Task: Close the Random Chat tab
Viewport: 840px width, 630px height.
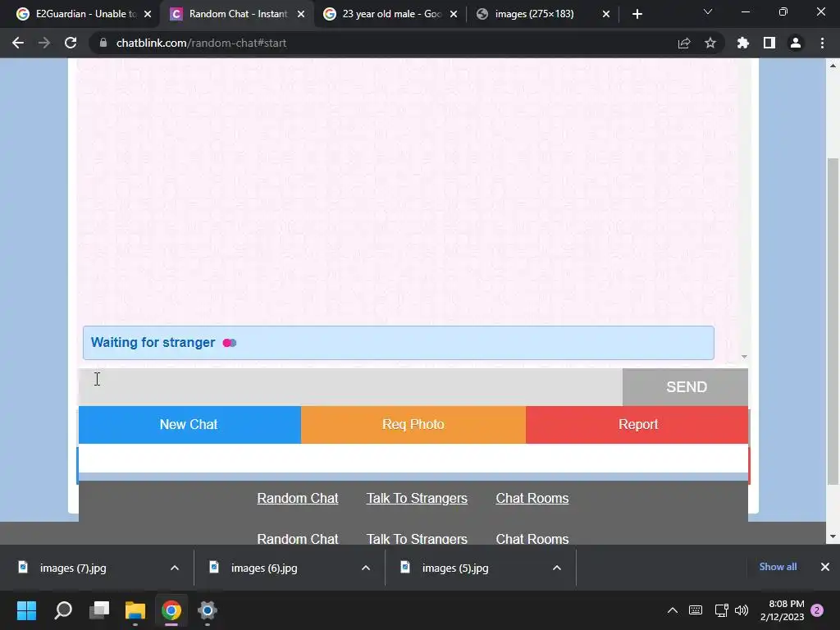Action: (301, 14)
